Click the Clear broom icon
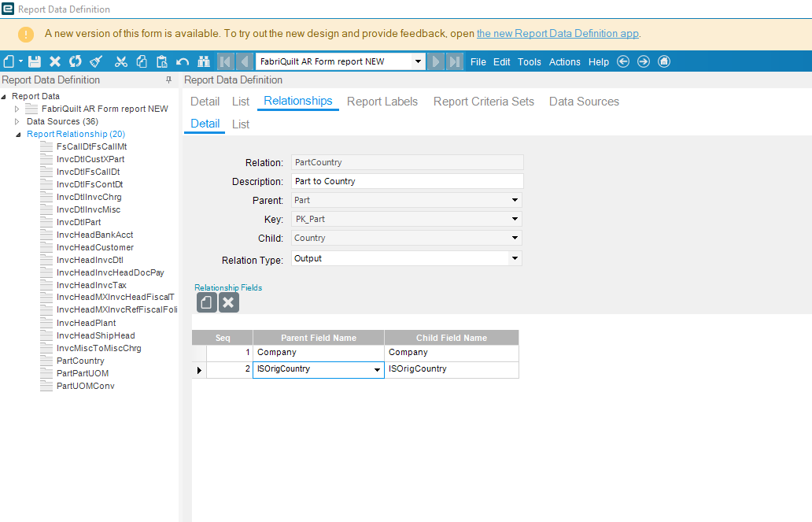This screenshot has width=812, height=522. pyautogui.click(x=96, y=61)
